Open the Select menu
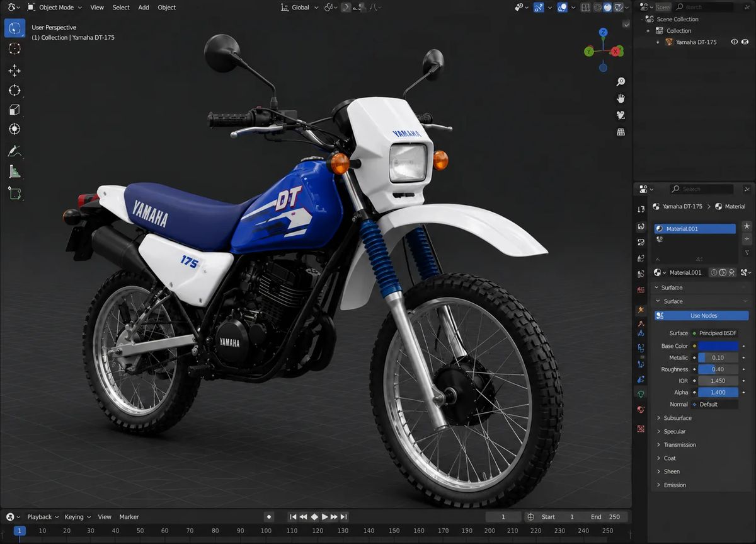 (121, 8)
